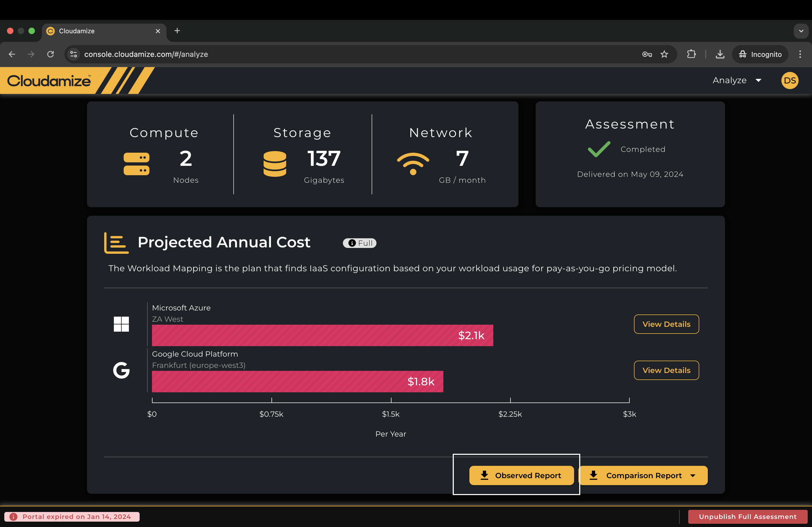
Task: Click the Assessment completed checkmark
Action: click(599, 149)
